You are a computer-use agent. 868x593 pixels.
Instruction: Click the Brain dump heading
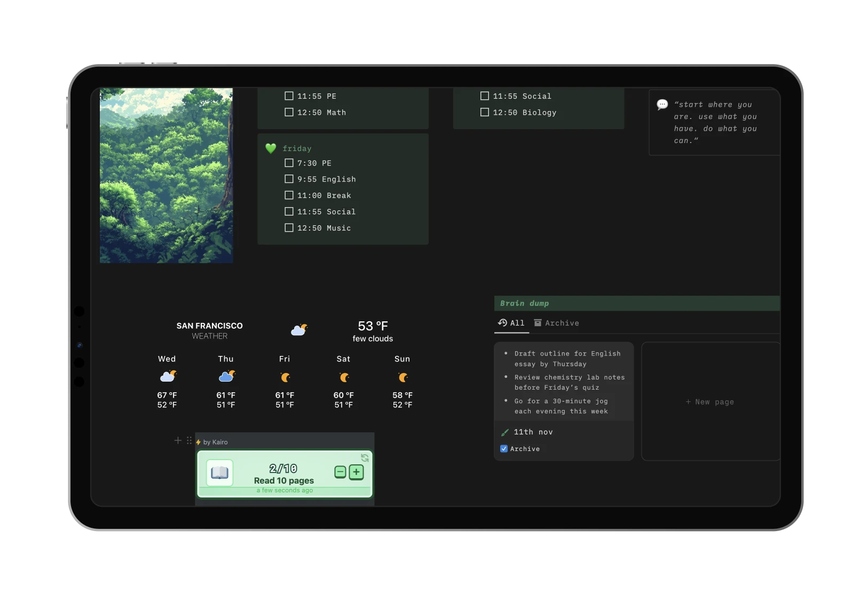pos(524,303)
